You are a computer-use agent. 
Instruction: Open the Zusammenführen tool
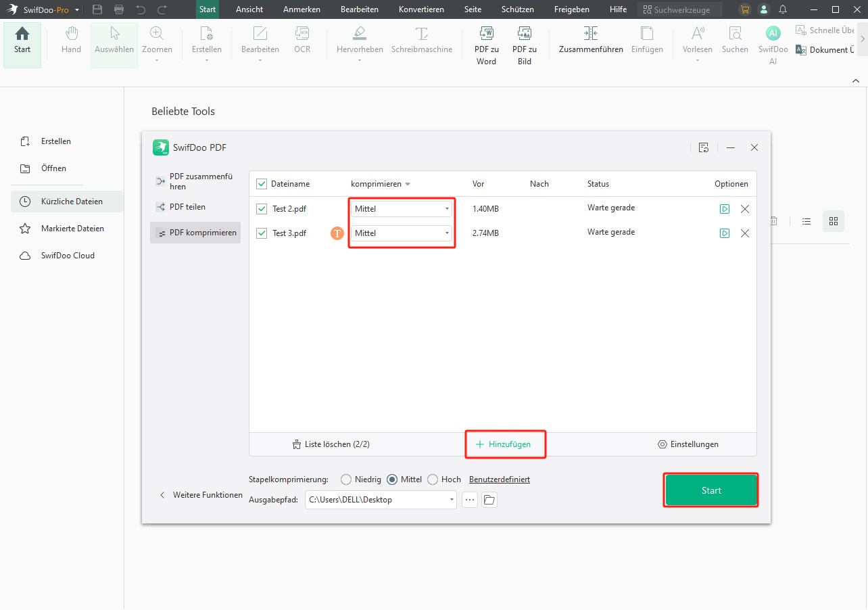click(591, 41)
